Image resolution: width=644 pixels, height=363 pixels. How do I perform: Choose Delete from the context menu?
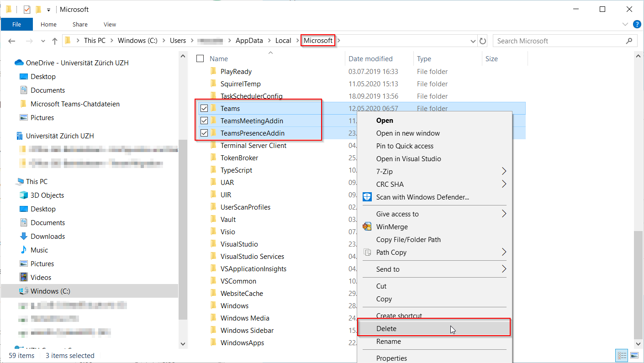(386, 329)
